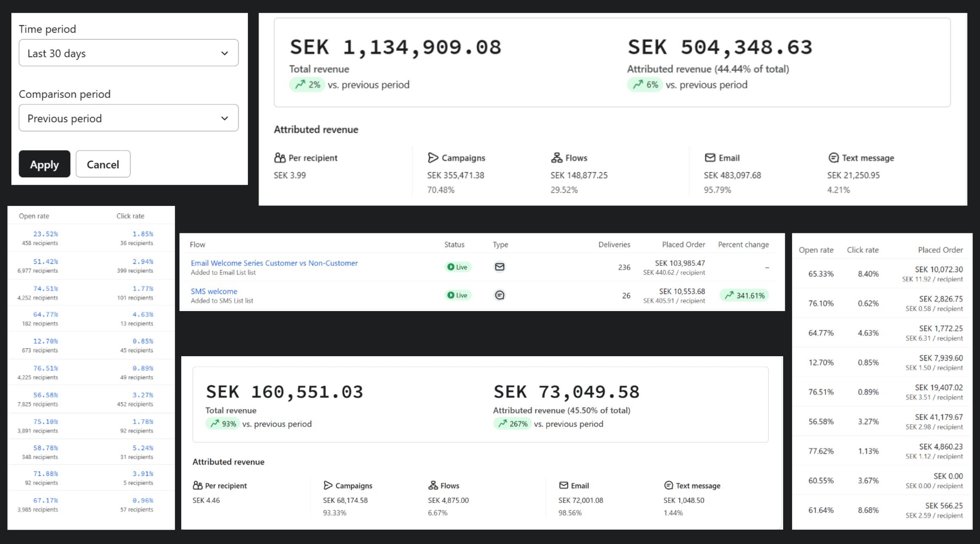Click the 236 deliveries value
Image resolution: width=980 pixels, height=544 pixels.
click(624, 267)
